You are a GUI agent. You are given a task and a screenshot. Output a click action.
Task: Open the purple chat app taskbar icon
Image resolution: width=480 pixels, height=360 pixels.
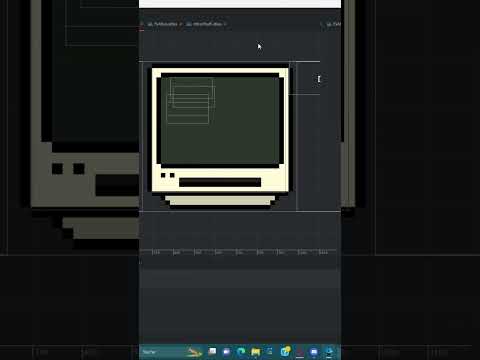226,352
